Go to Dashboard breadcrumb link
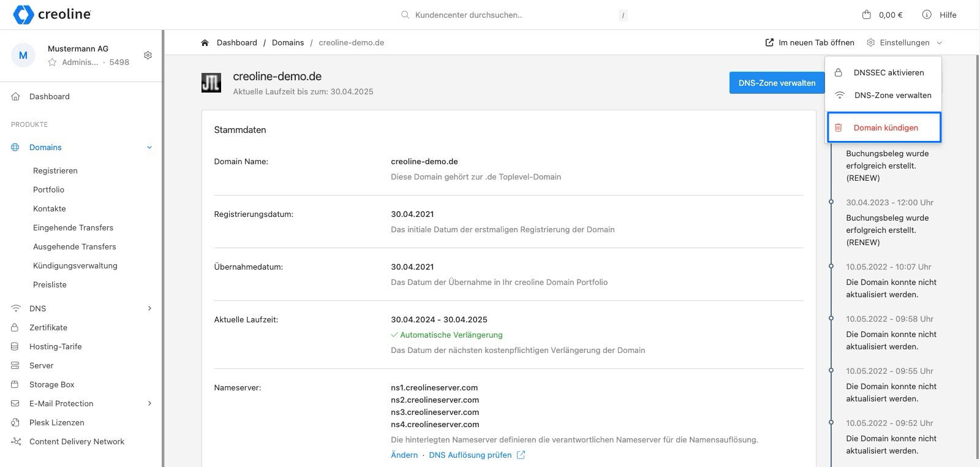The width and height of the screenshot is (980, 467). click(237, 42)
